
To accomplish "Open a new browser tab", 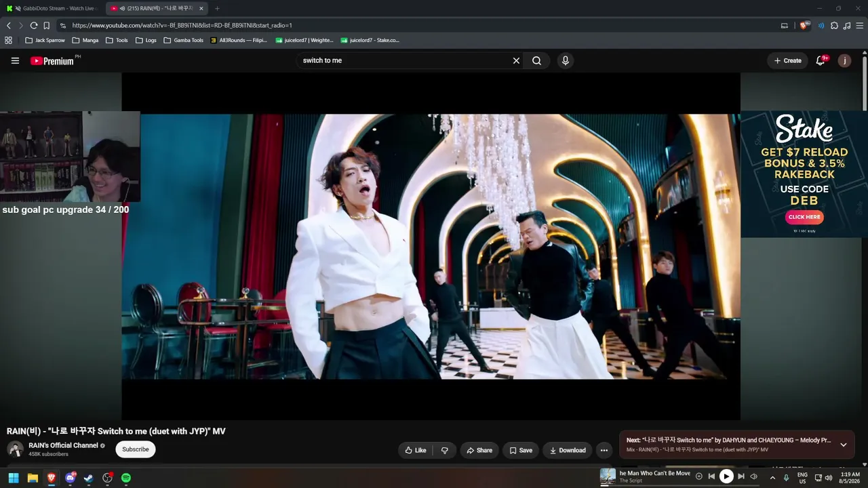I will click(217, 8).
